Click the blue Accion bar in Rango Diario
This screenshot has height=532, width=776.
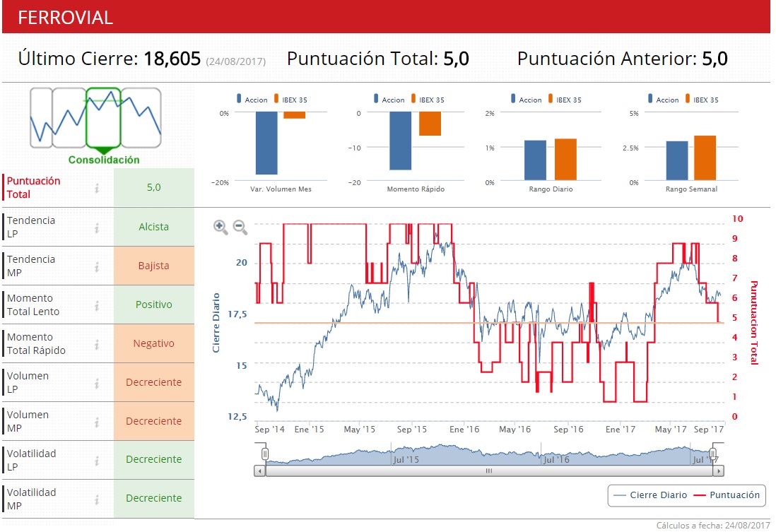(535, 160)
